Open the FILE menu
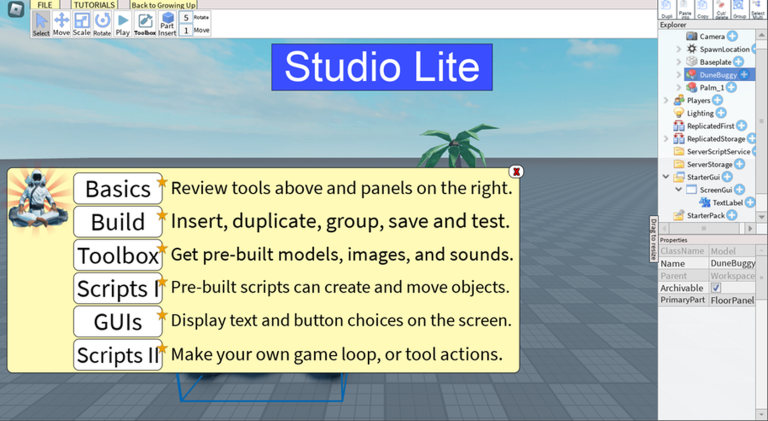768x421 pixels. coord(45,5)
